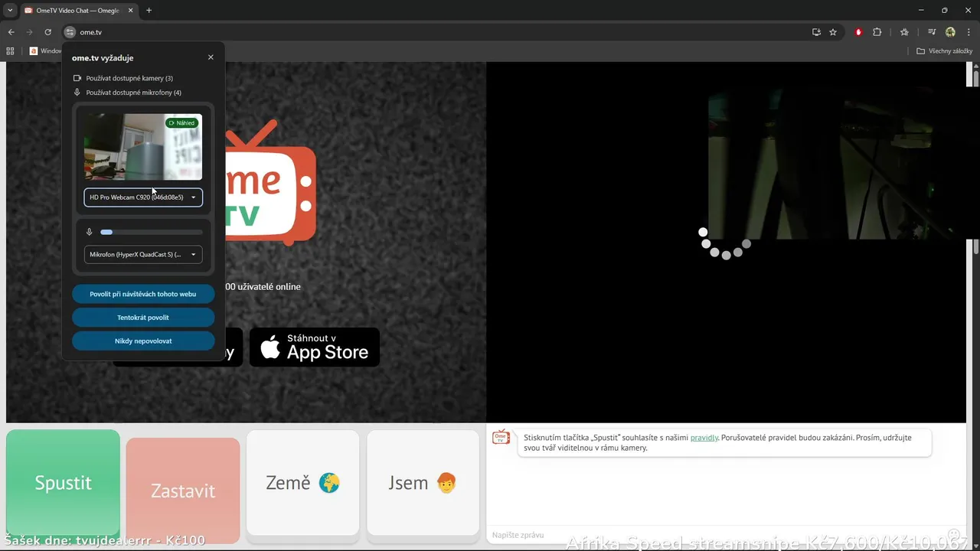Click Nikdy nepovolovat button
This screenshot has width=980, height=551.
tap(143, 341)
